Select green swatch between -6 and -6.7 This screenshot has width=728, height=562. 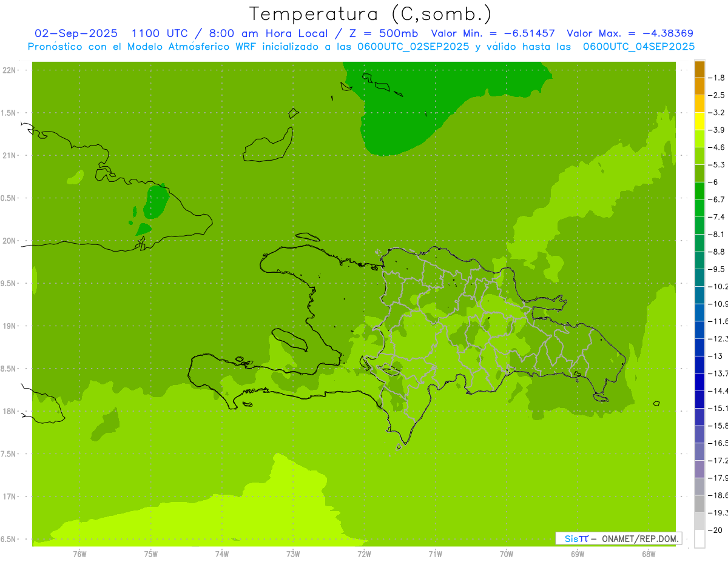699,191
